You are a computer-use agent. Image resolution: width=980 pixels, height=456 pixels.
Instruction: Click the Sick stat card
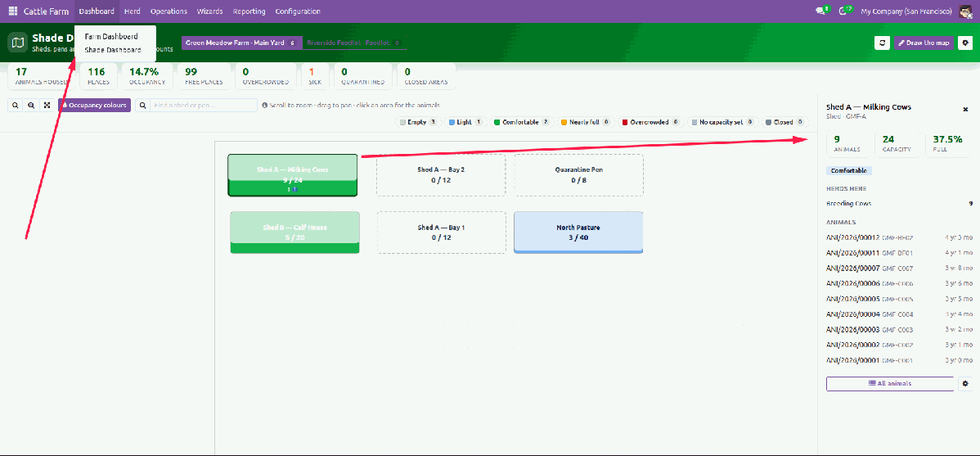tap(315, 75)
